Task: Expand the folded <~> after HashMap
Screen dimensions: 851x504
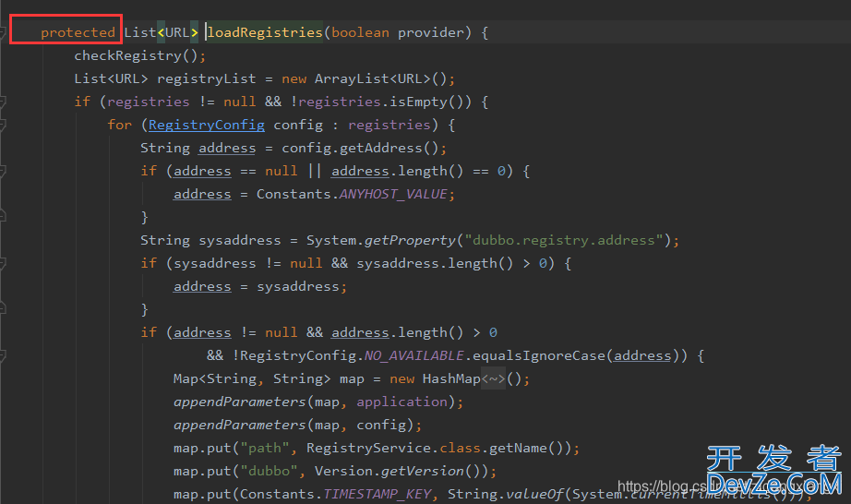Action: coord(493,378)
